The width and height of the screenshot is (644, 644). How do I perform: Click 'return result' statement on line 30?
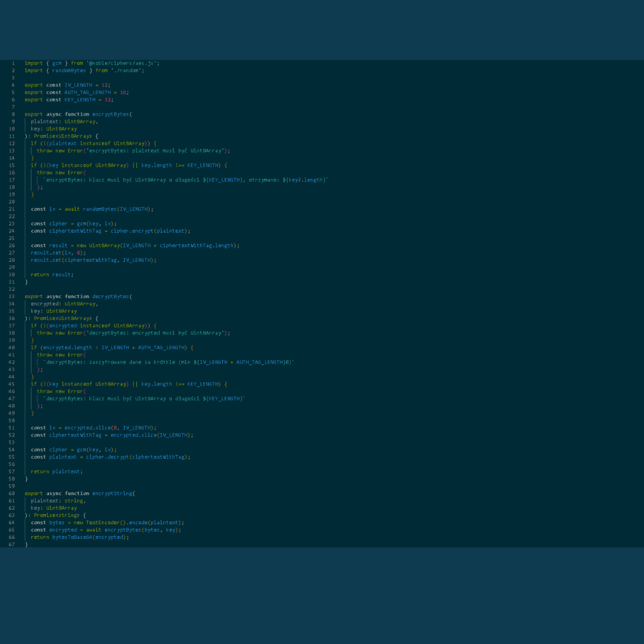click(52, 275)
